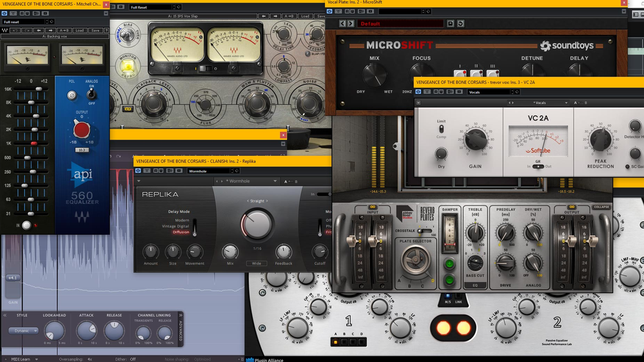
Task: Click the reload/undo icon in MicroShift
Action: [460, 23]
